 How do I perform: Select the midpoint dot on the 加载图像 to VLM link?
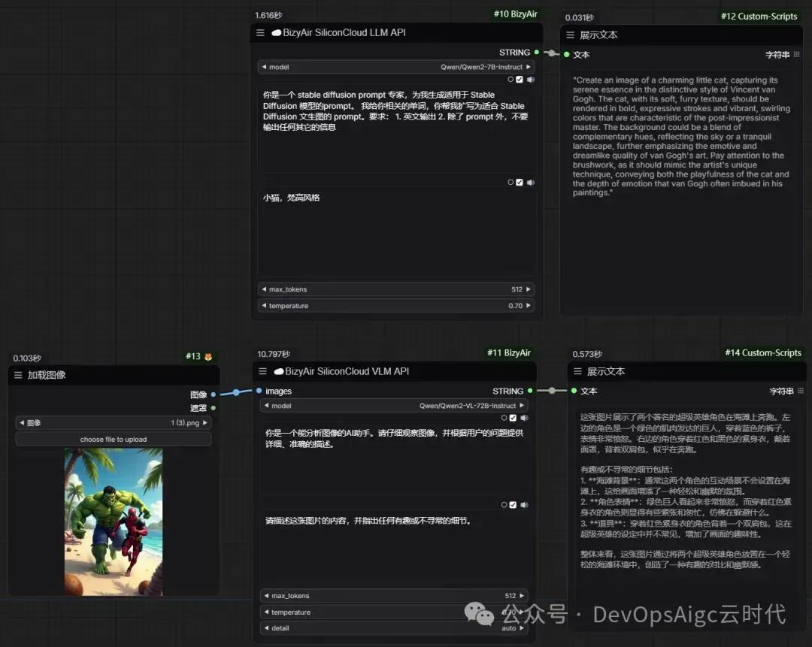[236, 392]
